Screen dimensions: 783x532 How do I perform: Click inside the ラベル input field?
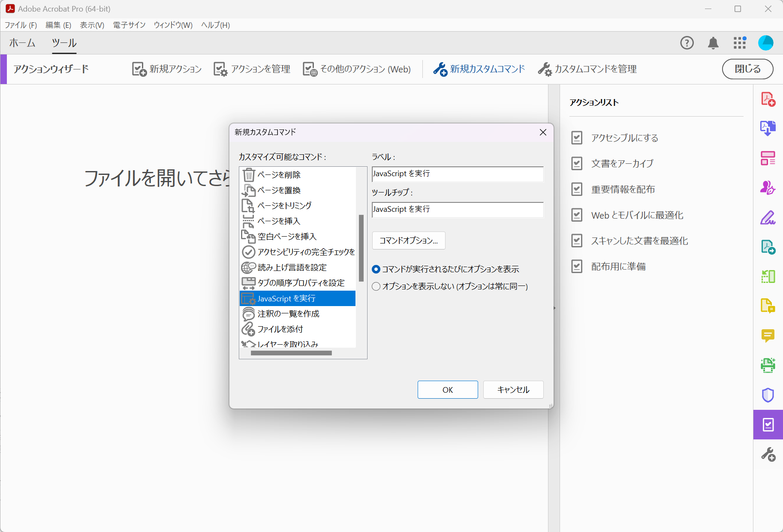[x=457, y=174]
